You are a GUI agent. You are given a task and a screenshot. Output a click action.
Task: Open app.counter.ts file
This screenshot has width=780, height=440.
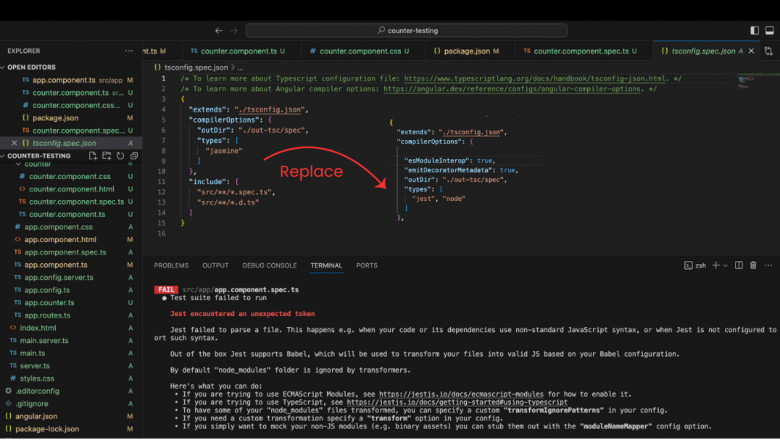point(49,303)
